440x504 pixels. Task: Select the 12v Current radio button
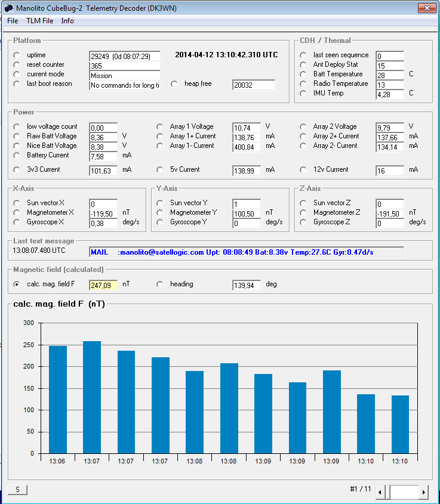click(303, 170)
